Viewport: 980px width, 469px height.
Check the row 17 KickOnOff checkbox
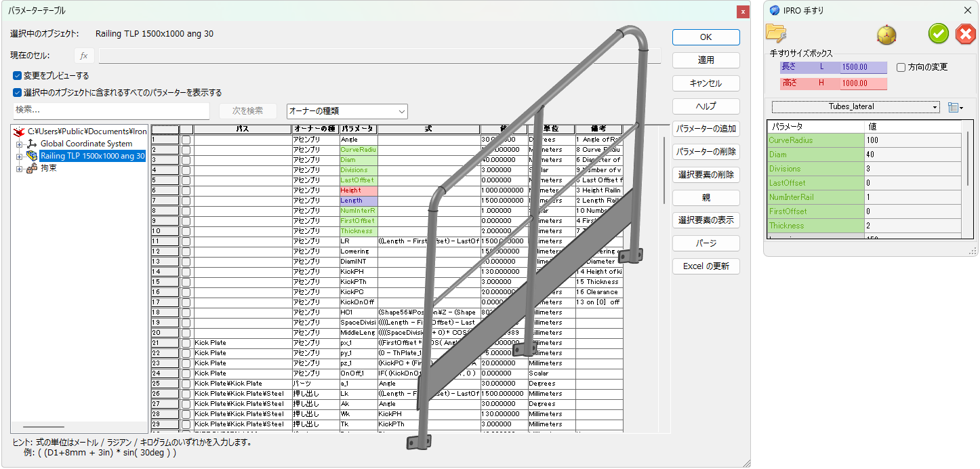point(186,302)
